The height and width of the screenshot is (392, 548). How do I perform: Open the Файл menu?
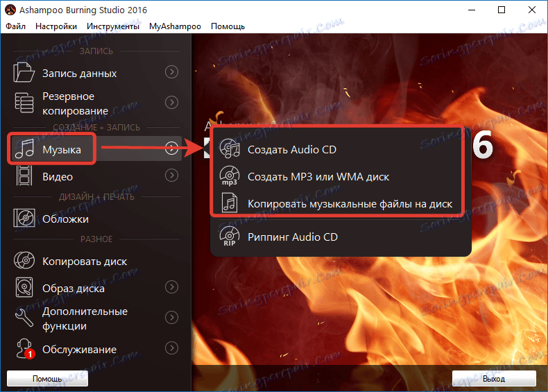pos(15,26)
